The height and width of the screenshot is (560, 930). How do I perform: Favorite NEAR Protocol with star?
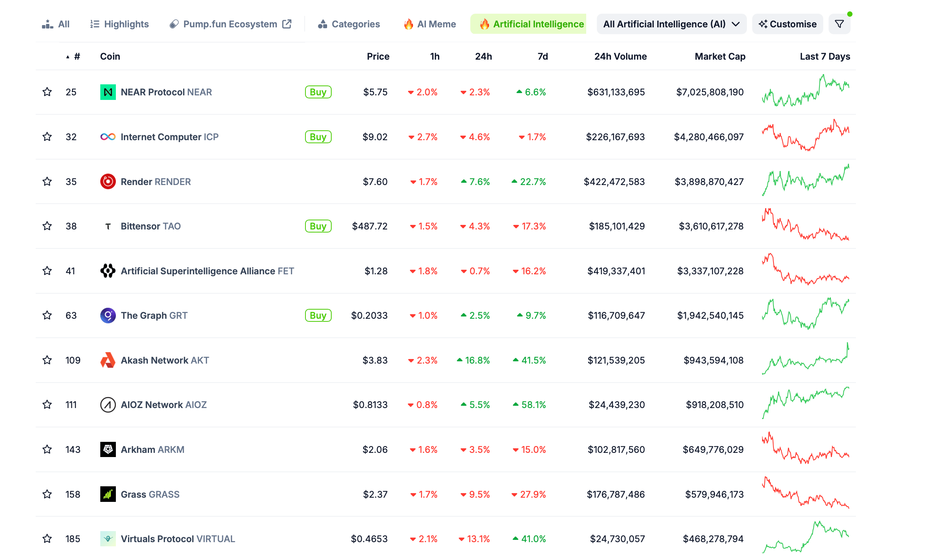coord(47,92)
